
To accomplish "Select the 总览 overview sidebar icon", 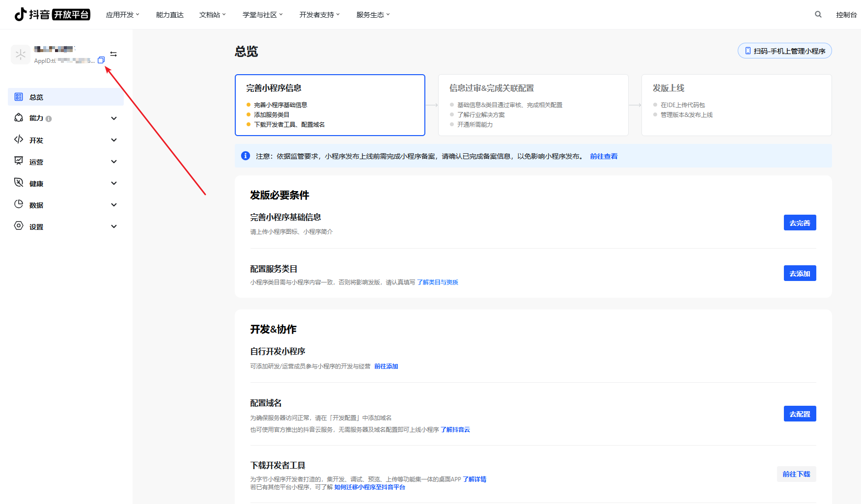I will click(18, 97).
